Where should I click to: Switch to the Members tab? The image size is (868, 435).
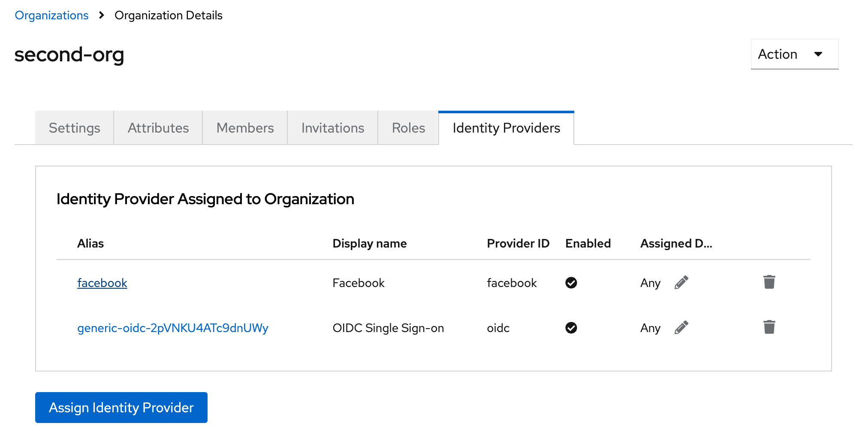pyautogui.click(x=244, y=127)
